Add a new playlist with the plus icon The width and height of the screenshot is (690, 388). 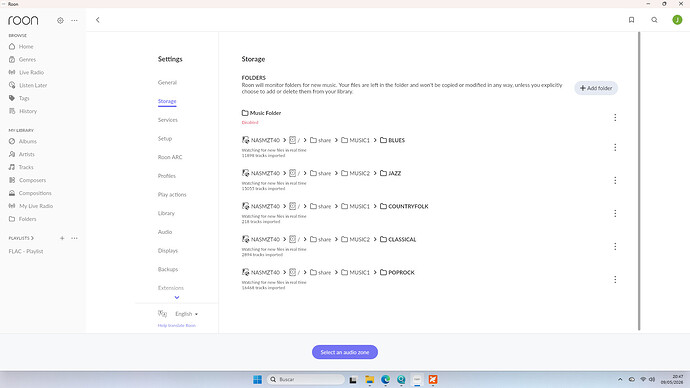click(62, 238)
